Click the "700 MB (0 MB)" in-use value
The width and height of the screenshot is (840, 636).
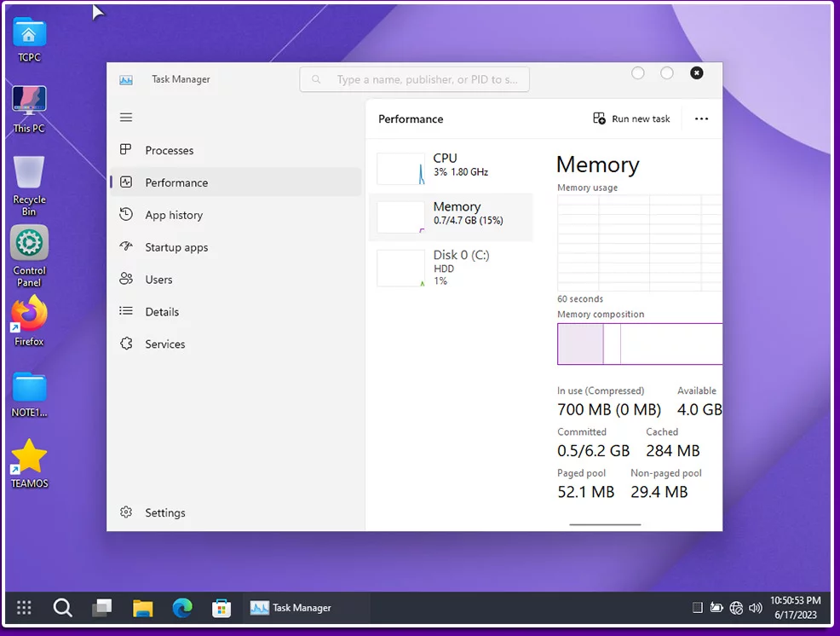click(x=609, y=410)
